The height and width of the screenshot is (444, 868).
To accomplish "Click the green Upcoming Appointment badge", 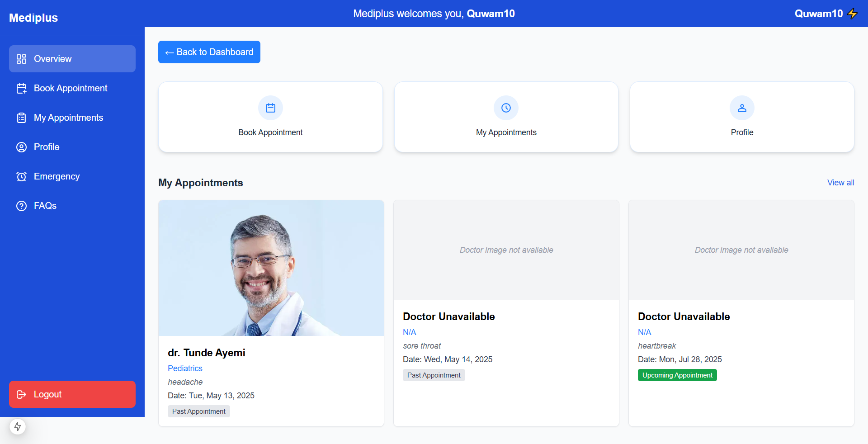I will pyautogui.click(x=677, y=375).
